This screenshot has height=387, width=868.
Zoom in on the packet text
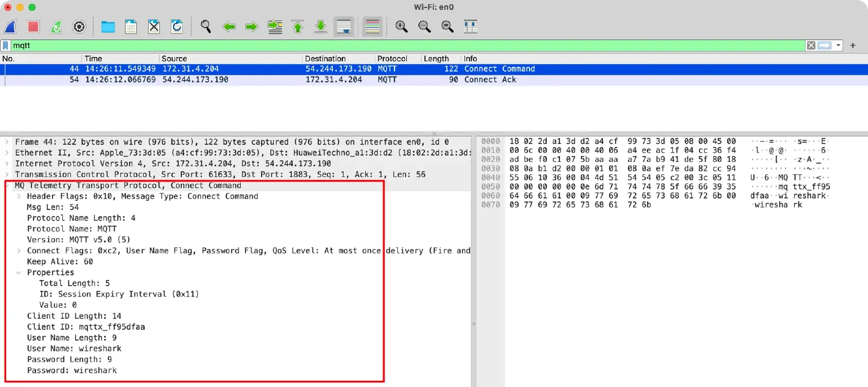[x=401, y=27]
